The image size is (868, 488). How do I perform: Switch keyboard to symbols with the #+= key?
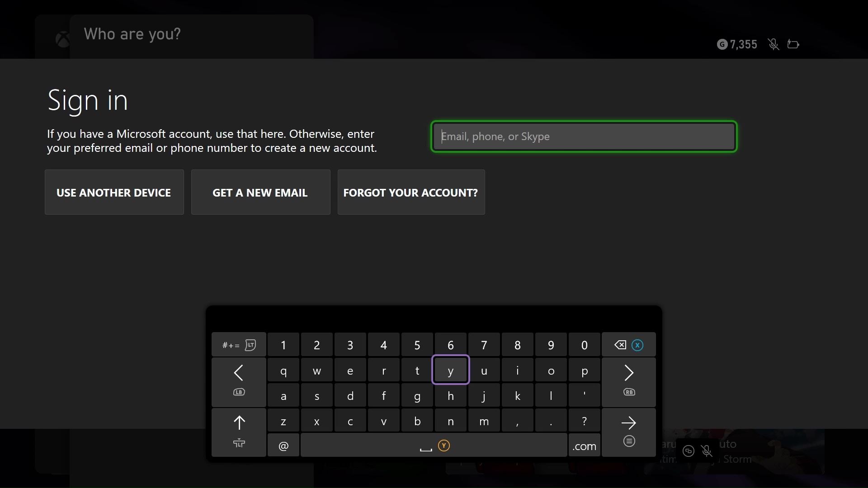(x=239, y=344)
